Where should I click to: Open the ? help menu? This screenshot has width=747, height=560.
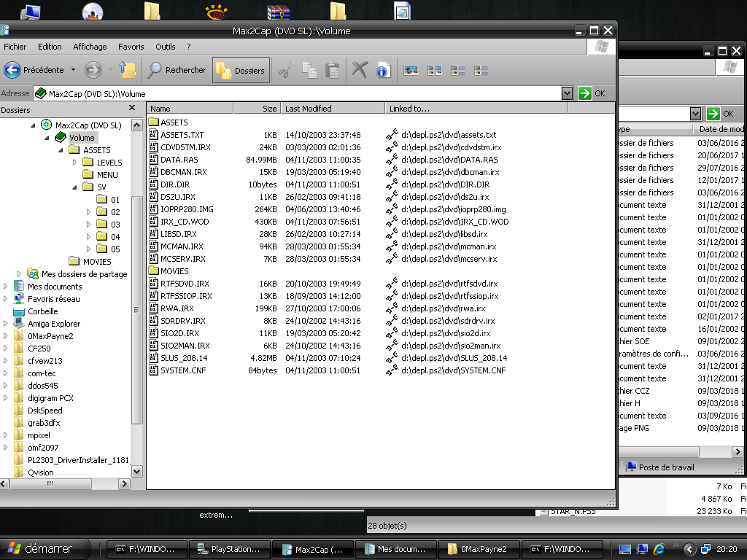click(x=189, y=47)
